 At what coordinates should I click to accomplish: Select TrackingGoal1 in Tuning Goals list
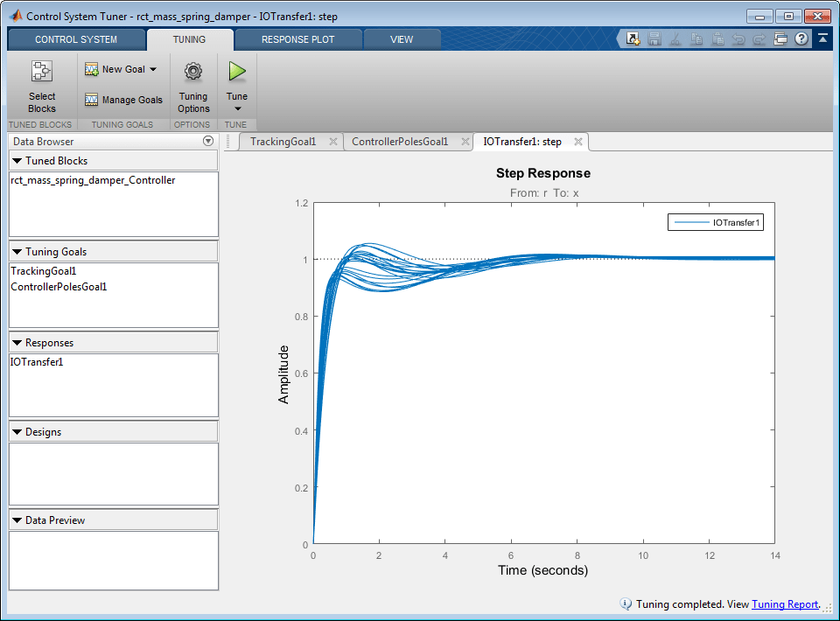(44, 271)
